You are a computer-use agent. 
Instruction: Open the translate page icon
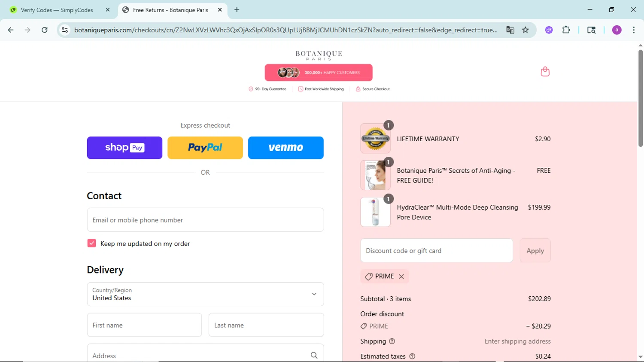[510, 30]
